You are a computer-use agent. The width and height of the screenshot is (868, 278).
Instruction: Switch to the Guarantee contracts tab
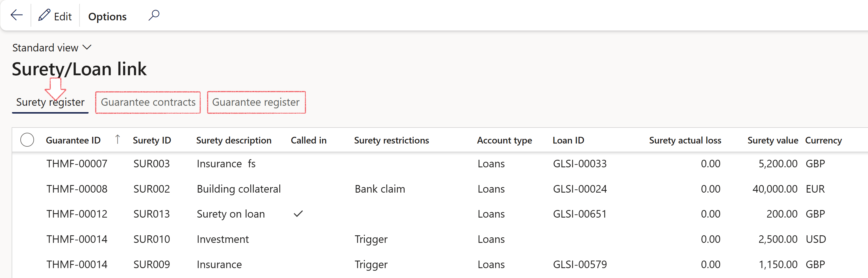tap(148, 102)
